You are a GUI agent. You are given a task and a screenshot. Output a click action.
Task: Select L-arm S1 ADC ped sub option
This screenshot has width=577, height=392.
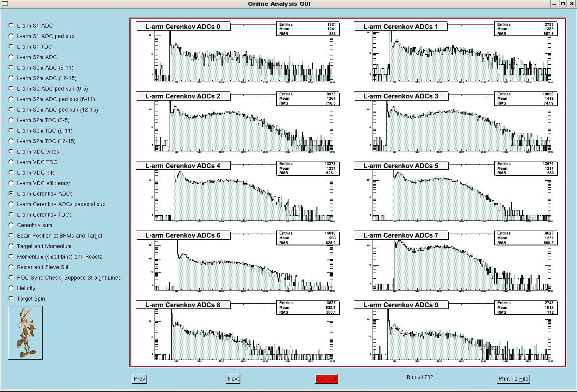pos(11,36)
